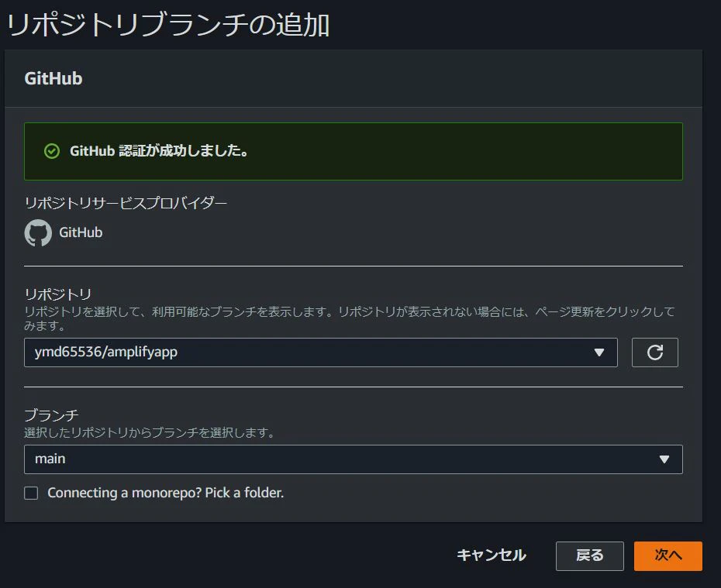
Task: Click the branch dropdown arrow
Action: pyautogui.click(x=664, y=459)
